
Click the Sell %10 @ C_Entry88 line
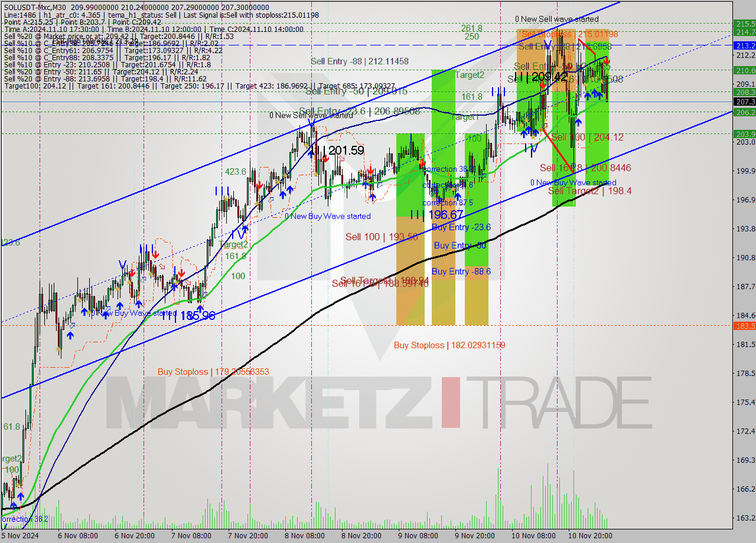[x=106, y=58]
